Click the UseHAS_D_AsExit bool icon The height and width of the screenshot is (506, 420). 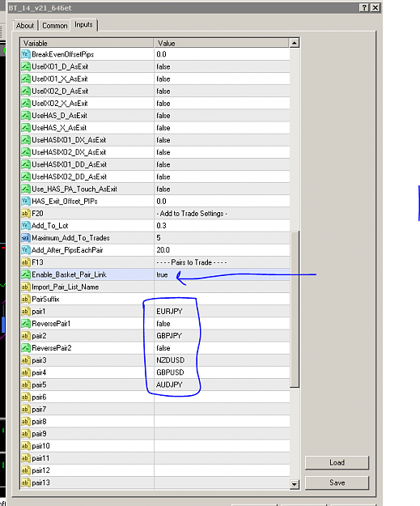(25, 116)
